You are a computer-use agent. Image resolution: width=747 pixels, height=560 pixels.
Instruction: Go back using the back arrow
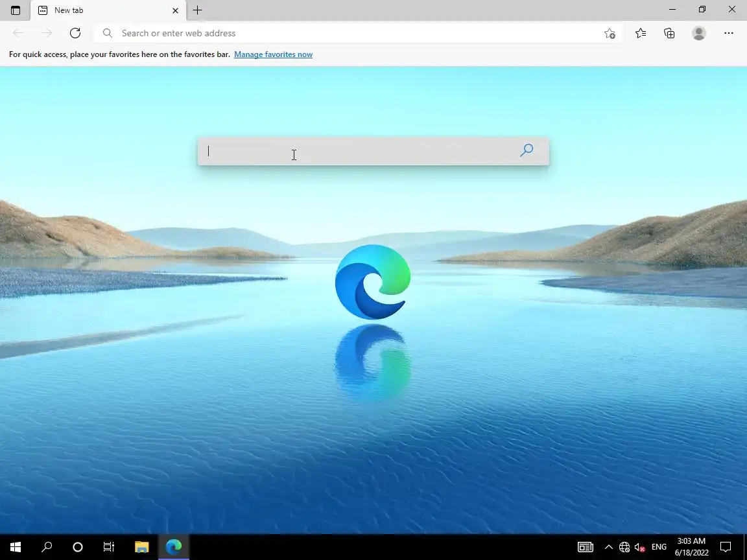coord(18,33)
